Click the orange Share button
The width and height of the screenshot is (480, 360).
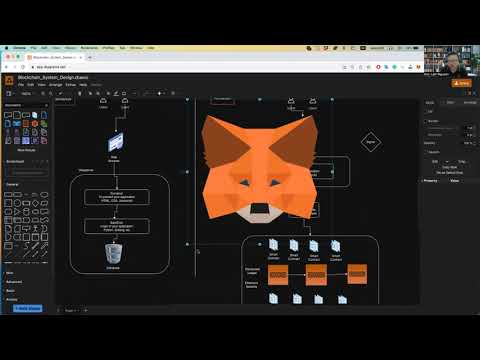(462, 83)
